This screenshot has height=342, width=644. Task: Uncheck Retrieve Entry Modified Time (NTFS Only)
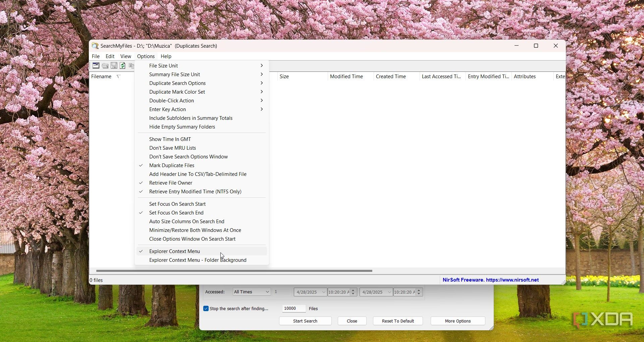pyautogui.click(x=202, y=192)
